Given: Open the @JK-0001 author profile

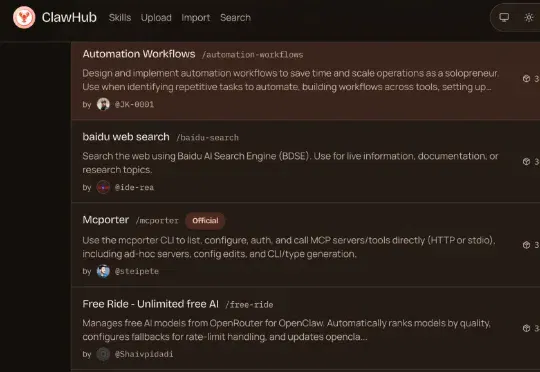Looking at the screenshot, I should pyautogui.click(x=134, y=104).
